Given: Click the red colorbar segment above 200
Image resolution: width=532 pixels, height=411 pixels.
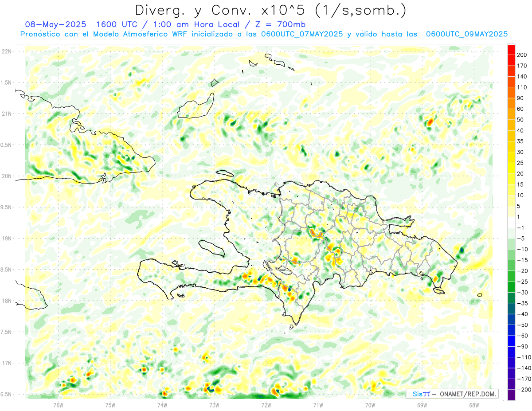Looking at the screenshot, I should [511, 49].
